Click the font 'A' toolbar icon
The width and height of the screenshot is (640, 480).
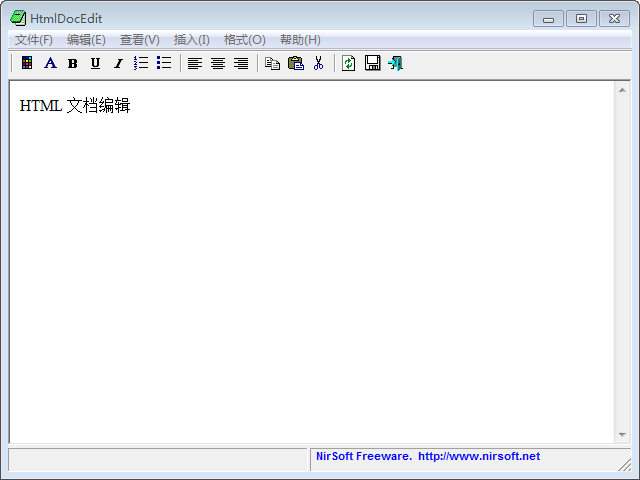pos(50,63)
